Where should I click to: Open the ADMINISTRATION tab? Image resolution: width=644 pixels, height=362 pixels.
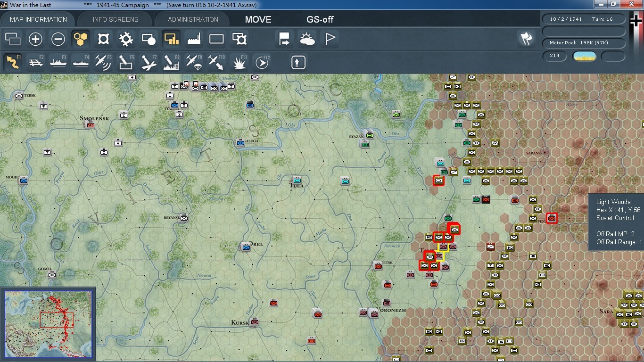point(193,19)
